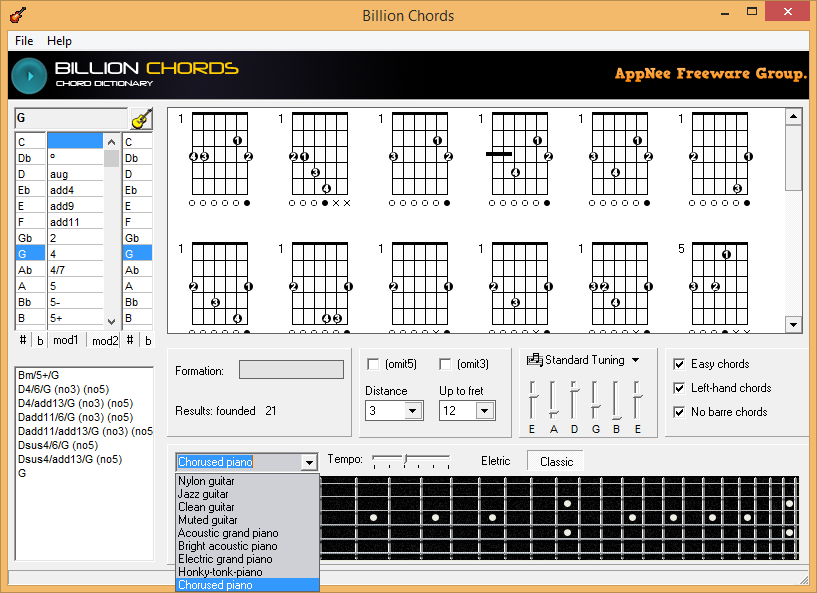Click the round play button in the header
Image resolution: width=817 pixels, height=593 pixels.
[x=29, y=76]
